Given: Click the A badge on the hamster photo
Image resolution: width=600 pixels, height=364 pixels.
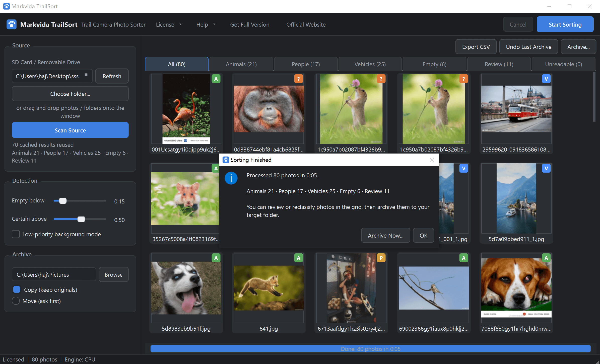Looking at the screenshot, I should tap(216, 168).
